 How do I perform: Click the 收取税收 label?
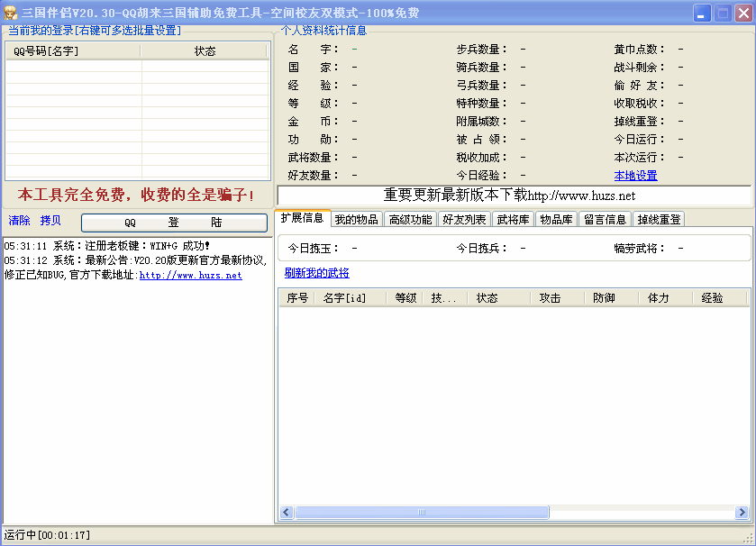[640, 103]
